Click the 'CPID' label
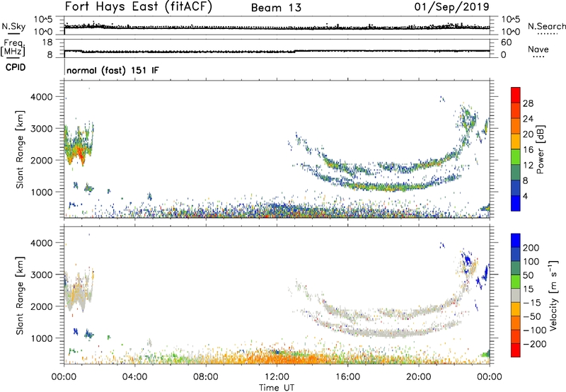This screenshot has width=566, height=392. 16,67
